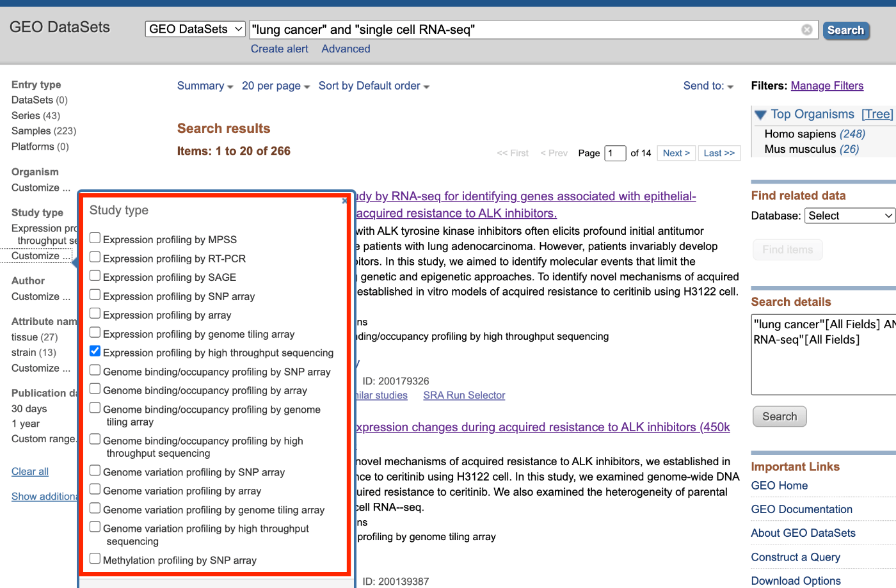Image resolution: width=896 pixels, height=588 pixels.
Task: Click the Clear all filters link
Action: pos(30,472)
